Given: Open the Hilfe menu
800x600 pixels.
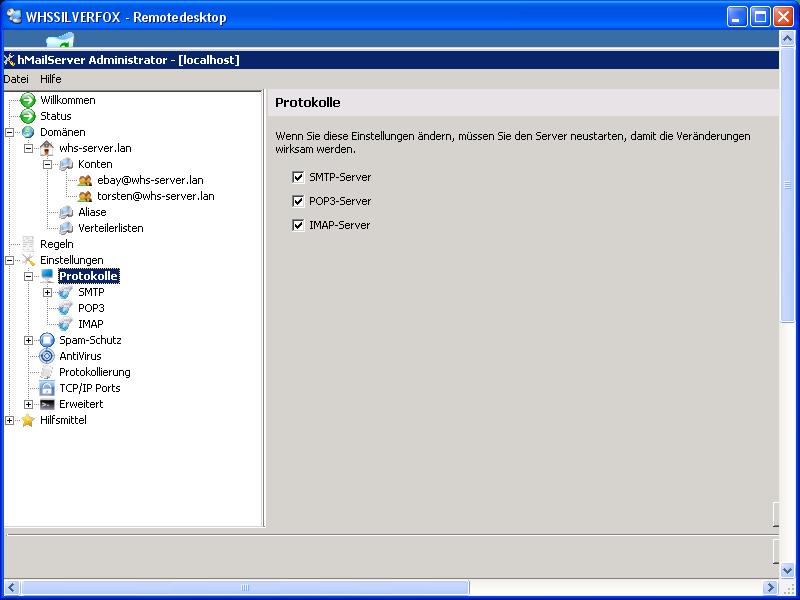Looking at the screenshot, I should [x=51, y=79].
